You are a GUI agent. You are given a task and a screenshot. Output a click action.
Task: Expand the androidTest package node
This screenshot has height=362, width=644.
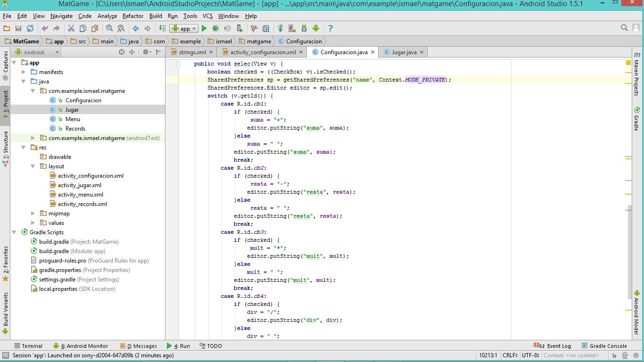(33, 138)
